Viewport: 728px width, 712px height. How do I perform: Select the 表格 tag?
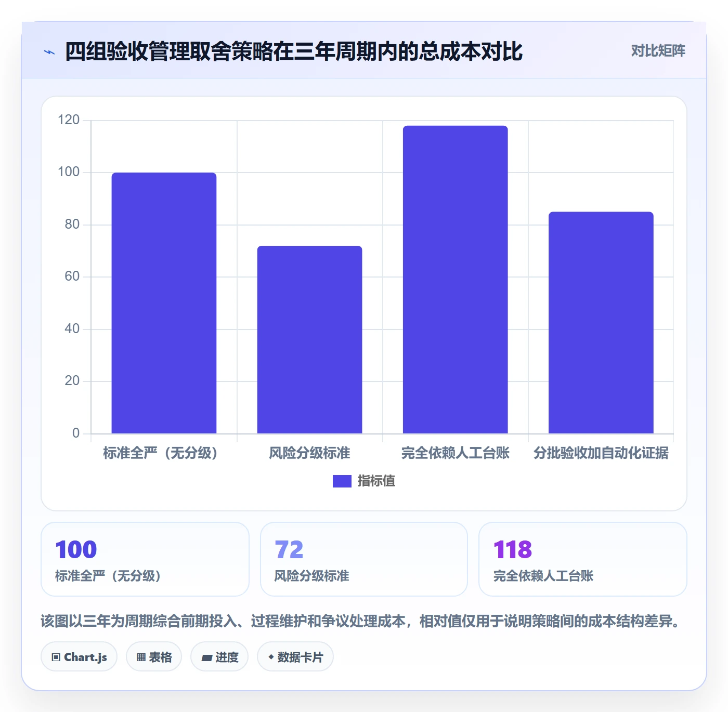coord(154,657)
